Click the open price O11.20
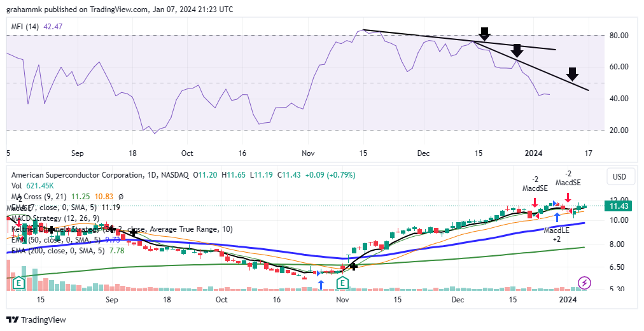The height and width of the screenshot is (331, 644). pyautogui.click(x=204, y=175)
